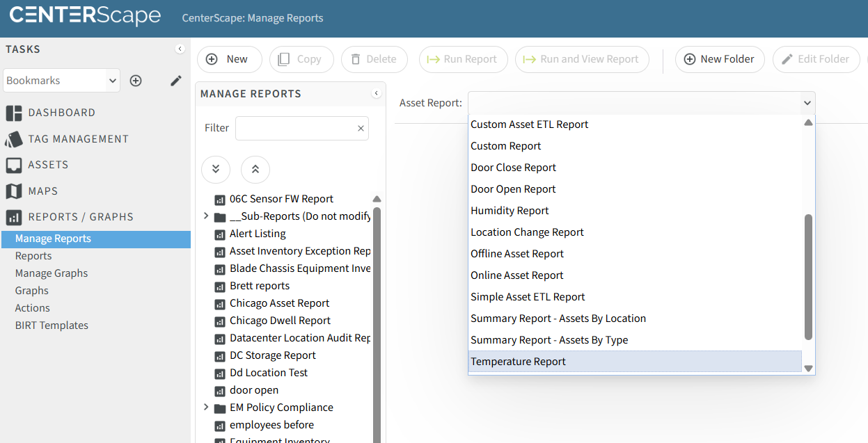Select Datacenter Location Audit report
The image size is (868, 443).
tap(292, 338)
